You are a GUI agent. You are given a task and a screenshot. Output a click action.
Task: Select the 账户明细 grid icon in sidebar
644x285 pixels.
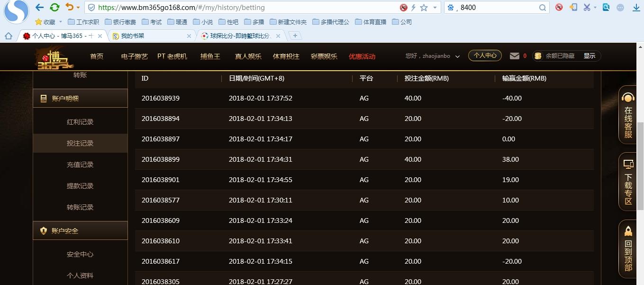click(44, 98)
